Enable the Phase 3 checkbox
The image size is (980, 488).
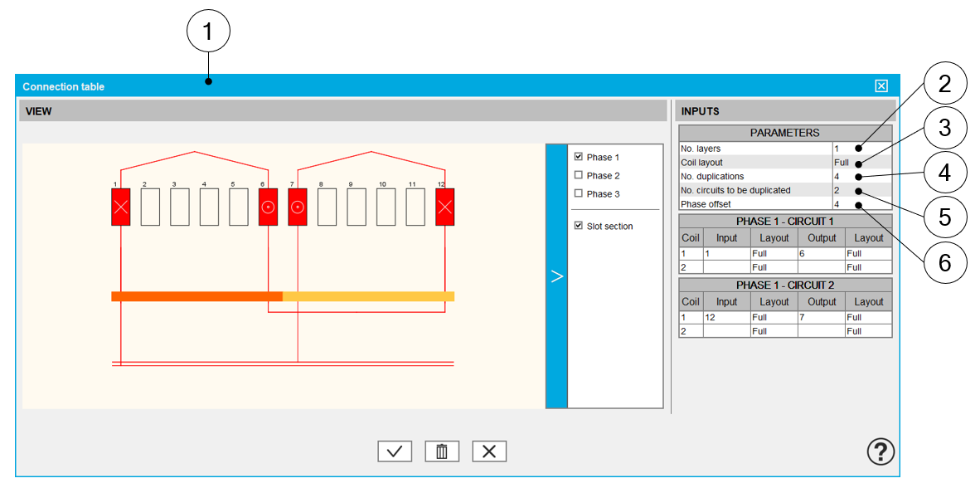pyautogui.click(x=579, y=193)
